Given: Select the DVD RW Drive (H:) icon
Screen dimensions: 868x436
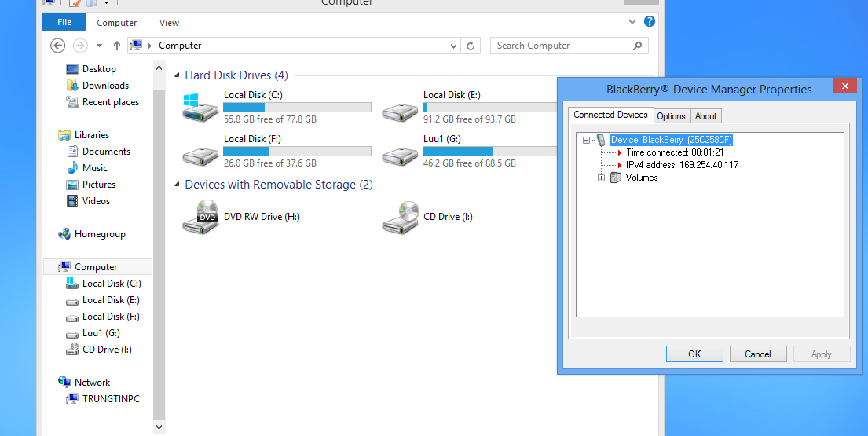Looking at the screenshot, I should [x=200, y=217].
